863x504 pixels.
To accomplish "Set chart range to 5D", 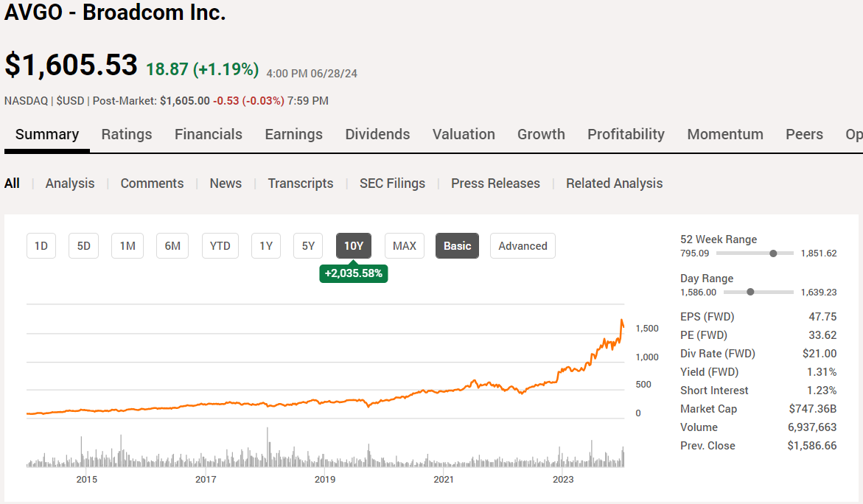I will (x=84, y=246).
